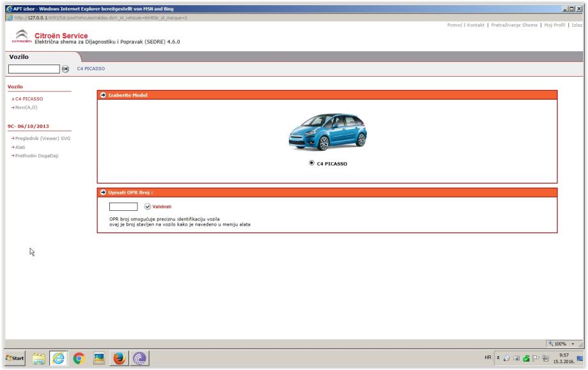Click the Citroën logo in the header
Image resolution: width=588 pixels, height=370 pixels.
(x=21, y=36)
